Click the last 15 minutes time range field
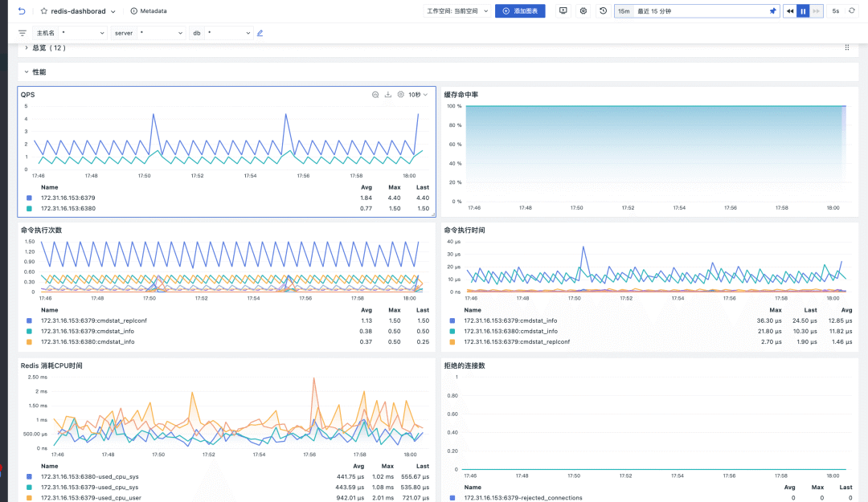868x502 pixels. coord(700,11)
